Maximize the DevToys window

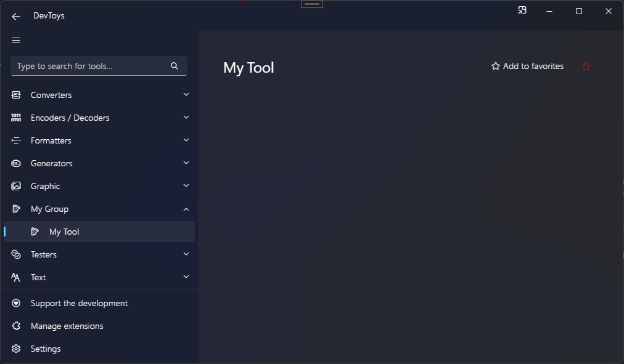click(579, 11)
